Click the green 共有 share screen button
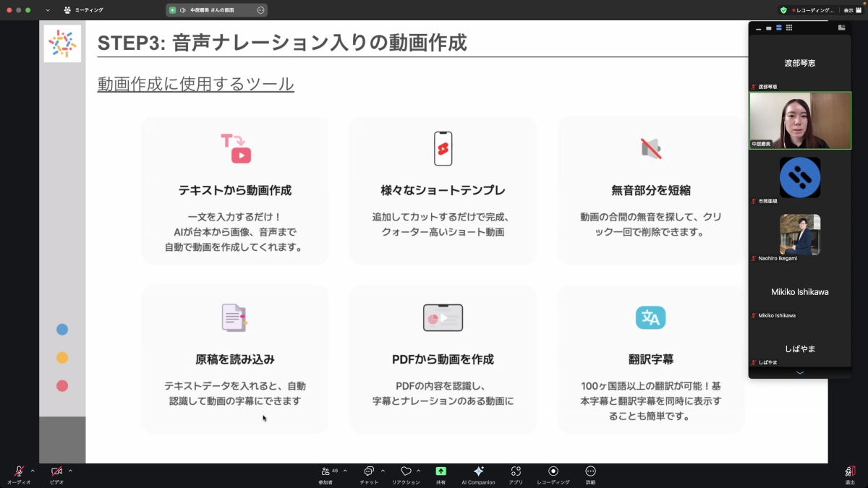This screenshot has height=488, width=868. [x=441, y=471]
